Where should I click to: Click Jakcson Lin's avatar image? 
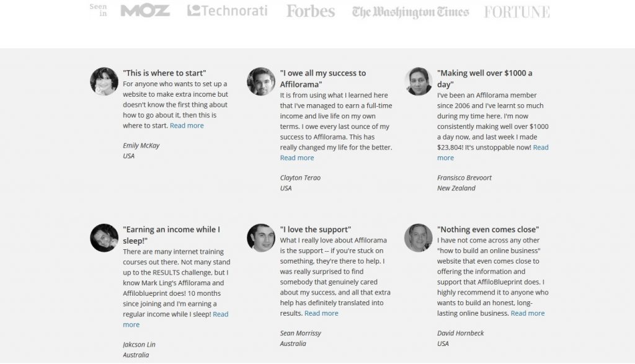tap(104, 237)
